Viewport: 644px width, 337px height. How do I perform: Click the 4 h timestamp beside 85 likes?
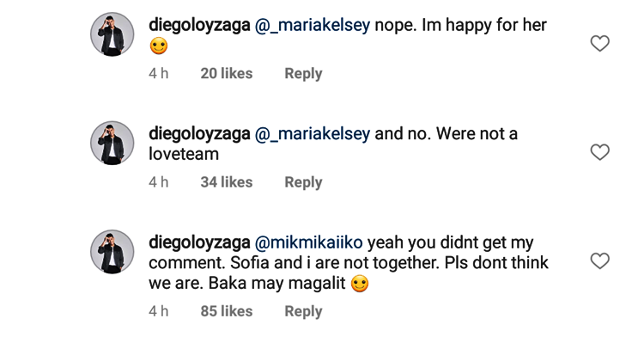(159, 311)
